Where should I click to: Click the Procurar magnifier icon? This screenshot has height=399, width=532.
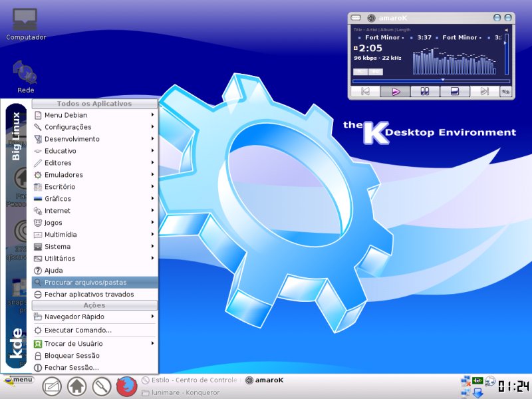pyautogui.click(x=38, y=282)
